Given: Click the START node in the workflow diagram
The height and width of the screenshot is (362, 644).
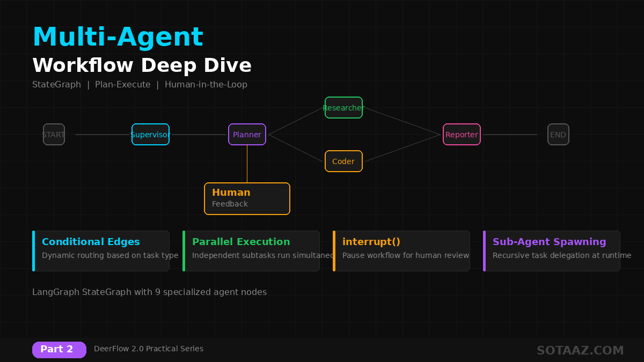Looking at the screenshot, I should pos(54,135).
